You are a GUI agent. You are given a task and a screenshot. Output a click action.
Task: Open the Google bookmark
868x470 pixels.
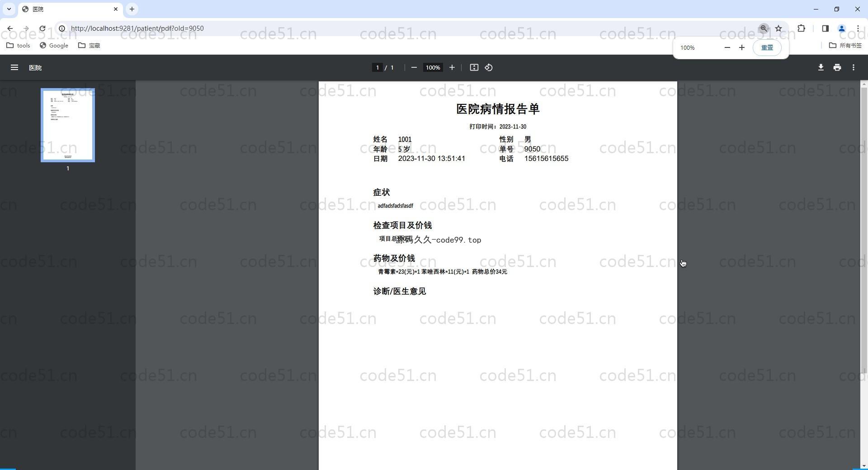click(x=54, y=46)
